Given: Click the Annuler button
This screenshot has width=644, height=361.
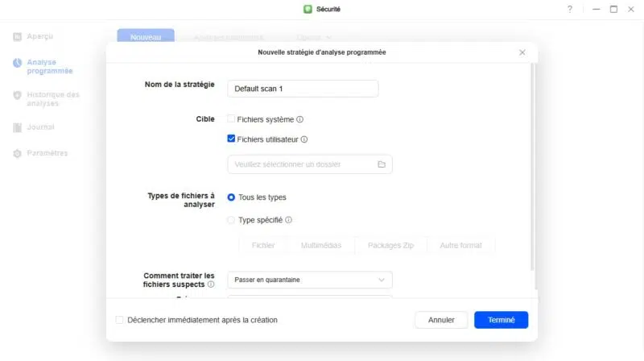Looking at the screenshot, I should [441, 320].
